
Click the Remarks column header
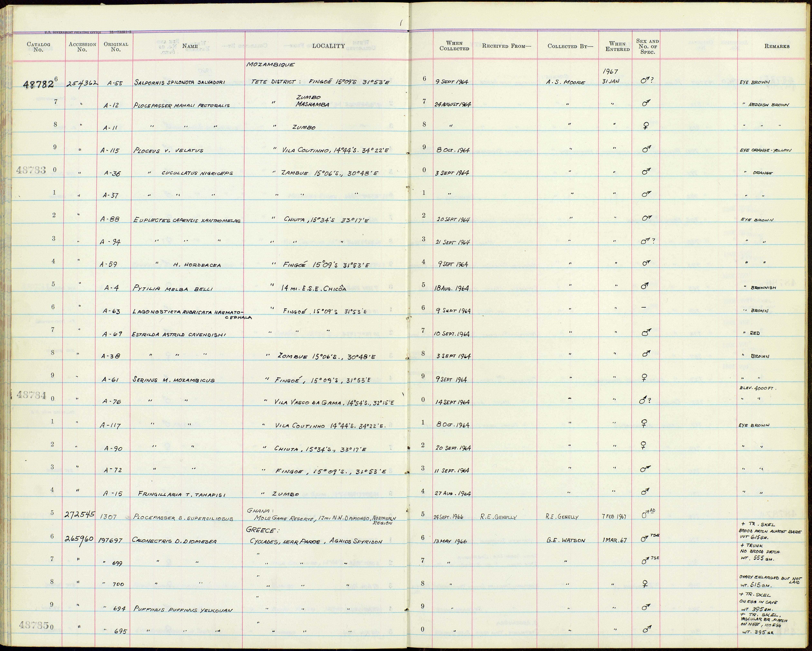pos(777,46)
